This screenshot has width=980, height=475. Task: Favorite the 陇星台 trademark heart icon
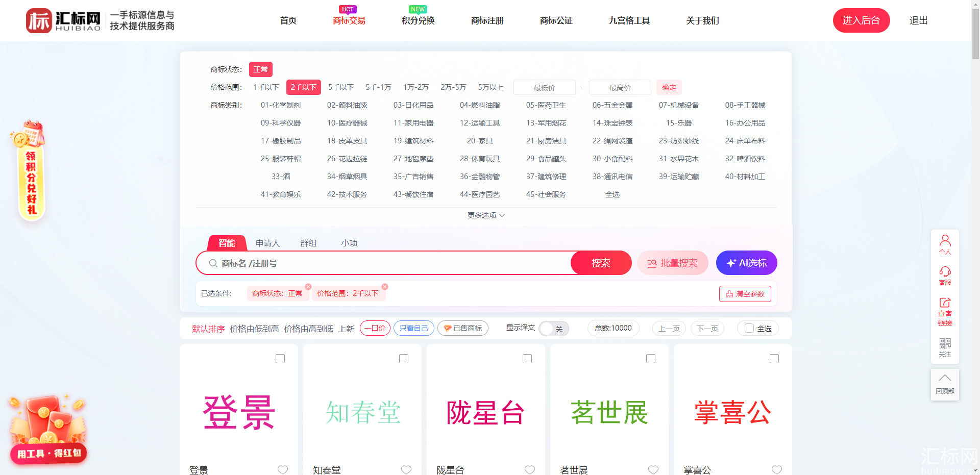530,469
